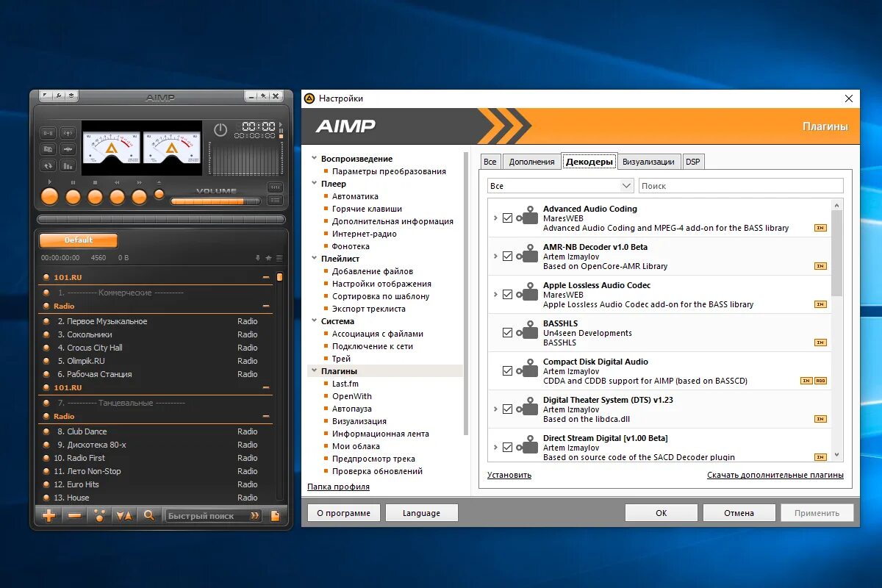
Task: Pin the AIMP player with the pushpin icon
Action: [x=263, y=96]
